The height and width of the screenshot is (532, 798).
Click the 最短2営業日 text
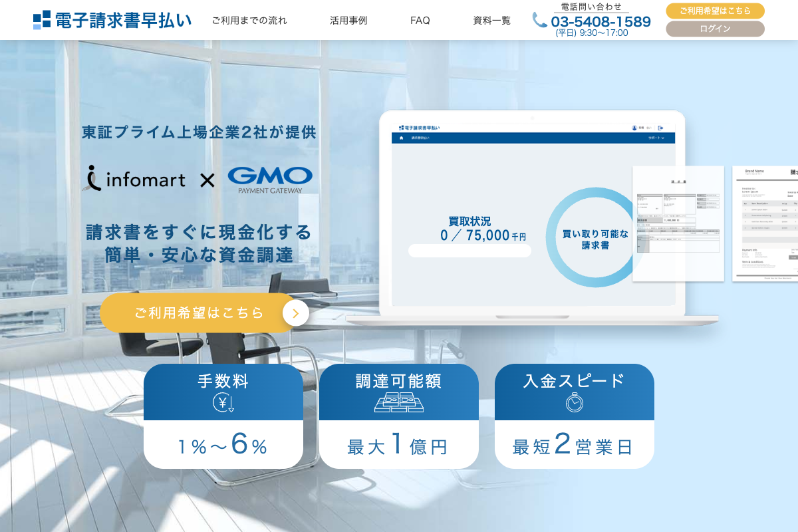574,445
